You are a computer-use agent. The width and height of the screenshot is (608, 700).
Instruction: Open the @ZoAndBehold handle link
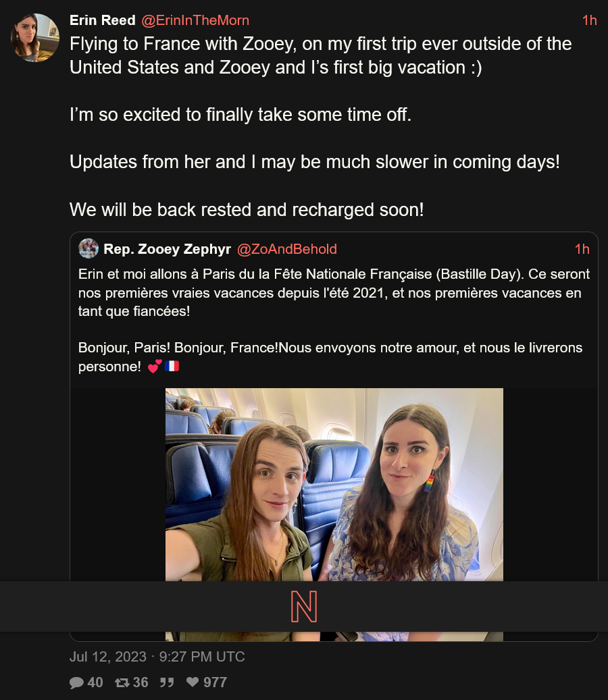(287, 248)
